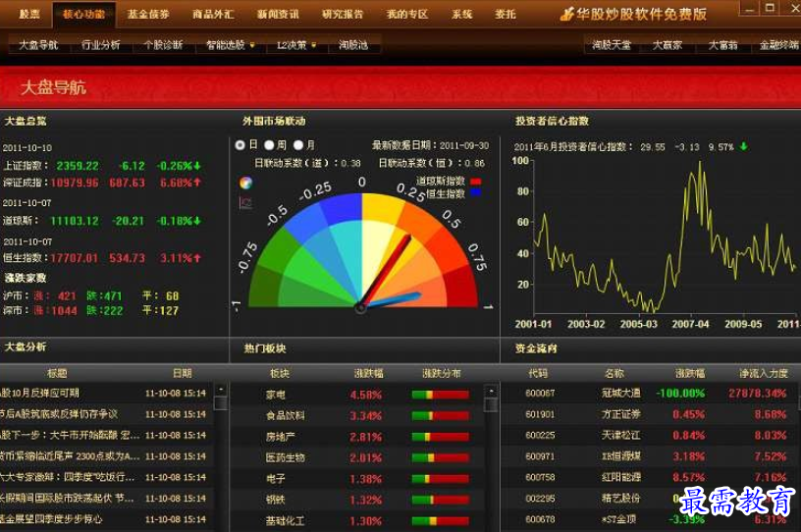Viewport: 801px width, 532px height.
Task: Click the 淘股天堂 button
Action: (x=612, y=45)
